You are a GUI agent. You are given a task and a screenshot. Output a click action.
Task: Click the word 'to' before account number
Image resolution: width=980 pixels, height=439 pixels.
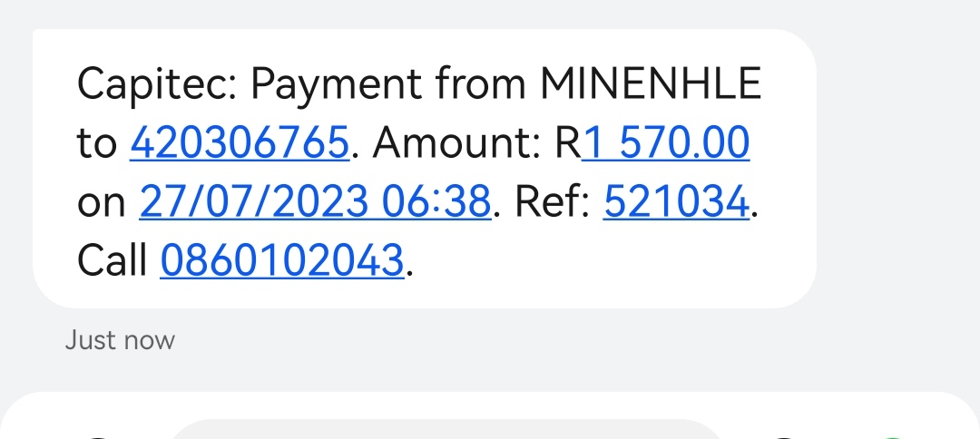click(97, 143)
